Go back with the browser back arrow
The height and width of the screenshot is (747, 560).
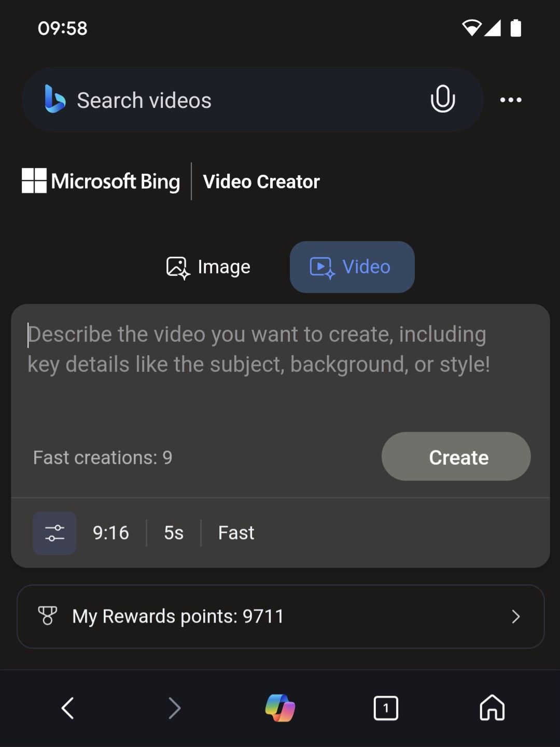tap(68, 708)
